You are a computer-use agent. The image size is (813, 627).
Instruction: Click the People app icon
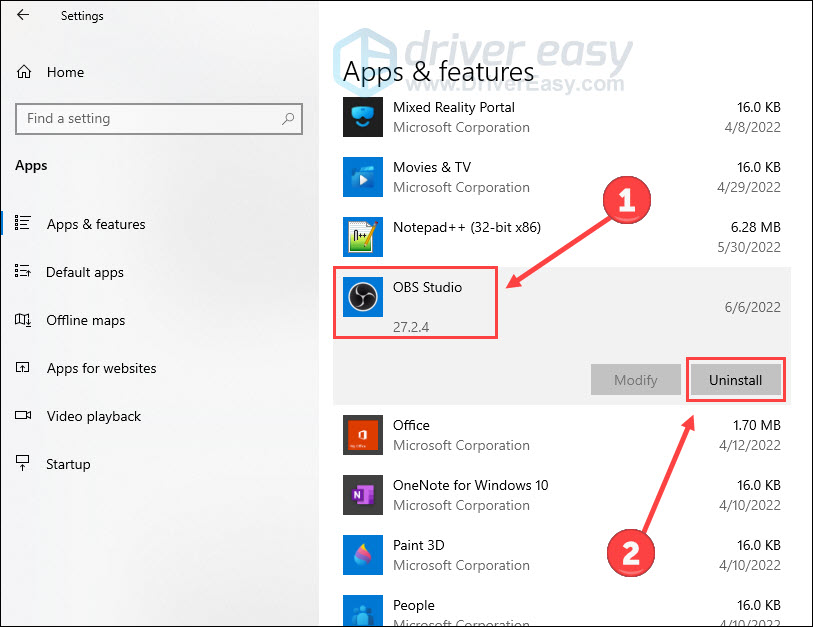click(363, 611)
